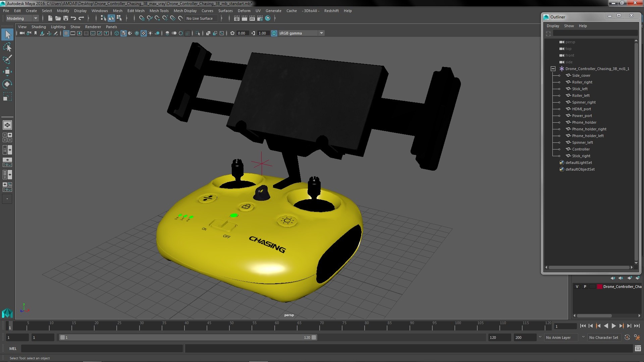The image size is (644, 362).
Task: Click the Play backwards button
Action: pyautogui.click(x=606, y=326)
